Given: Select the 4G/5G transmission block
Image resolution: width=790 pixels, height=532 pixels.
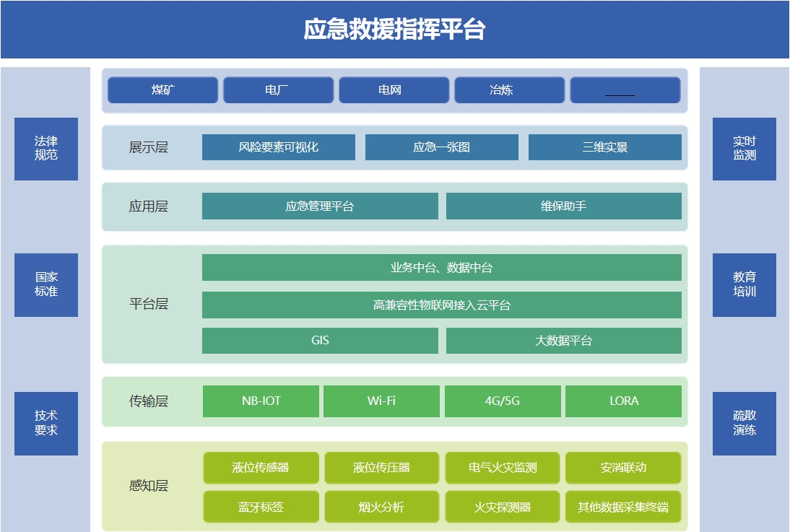Looking at the screenshot, I should (x=503, y=401).
